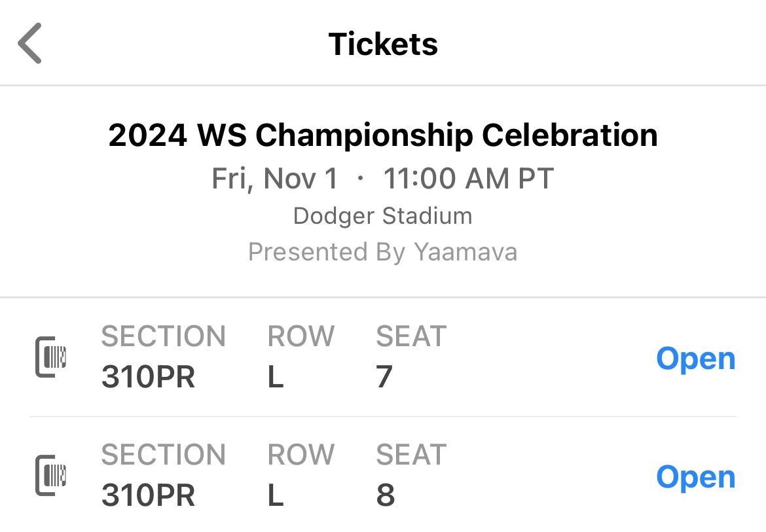Select the Tickets header title
Viewport: 766px width, 532px height.
(x=383, y=43)
